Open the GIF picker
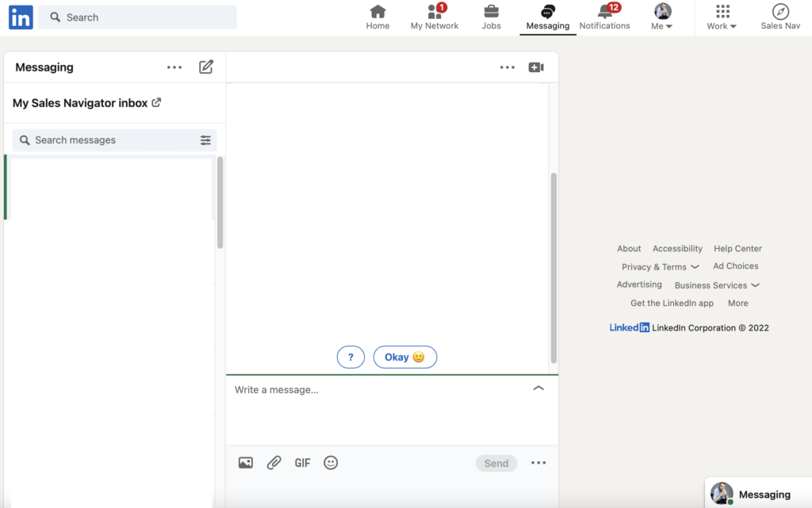Image resolution: width=812 pixels, height=508 pixels. click(302, 463)
